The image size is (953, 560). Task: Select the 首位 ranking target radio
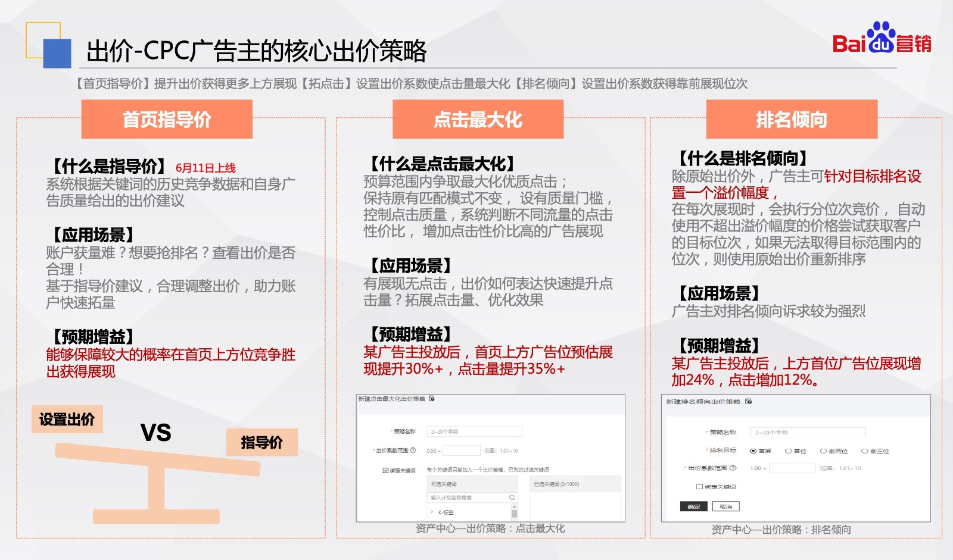pos(788,451)
